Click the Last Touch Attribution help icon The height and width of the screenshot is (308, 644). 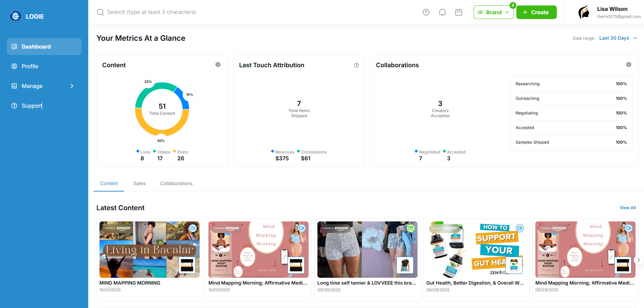356,65
